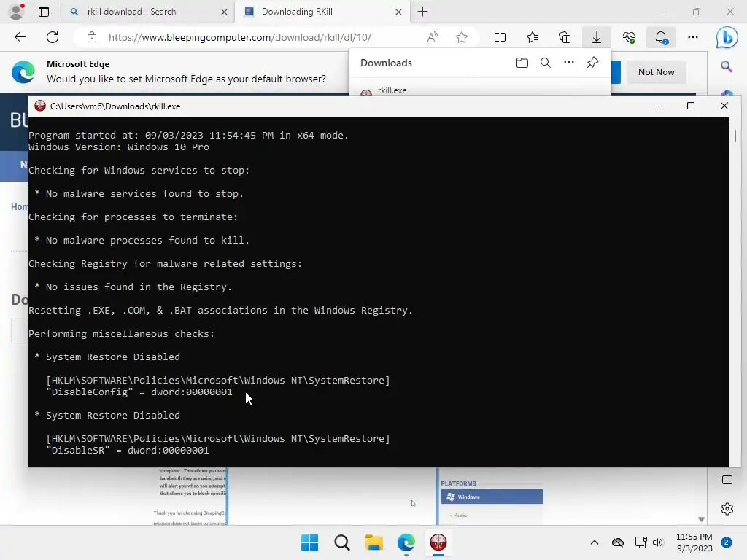747x560 pixels.
Task: Open tab actions menu icon
Action: tap(44, 12)
